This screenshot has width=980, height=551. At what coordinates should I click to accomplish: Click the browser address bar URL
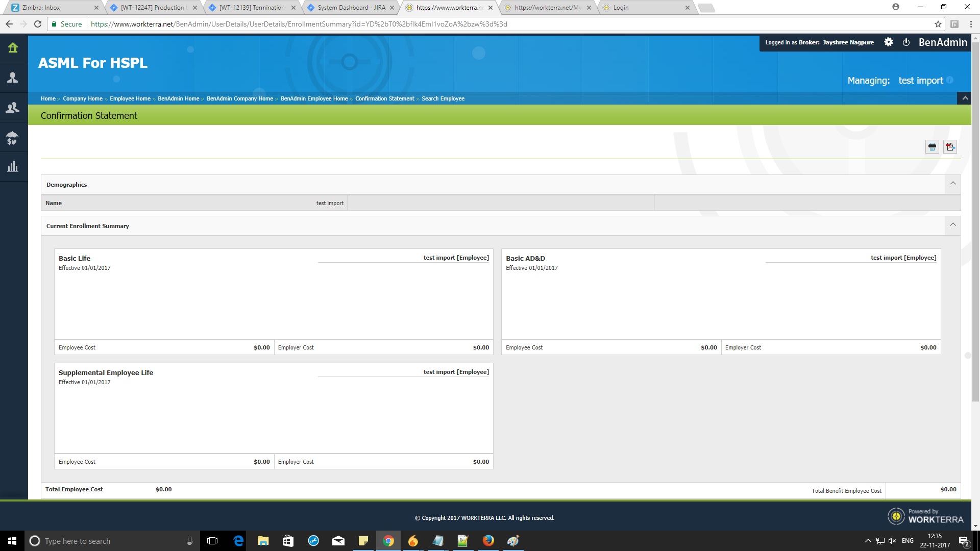click(299, 24)
